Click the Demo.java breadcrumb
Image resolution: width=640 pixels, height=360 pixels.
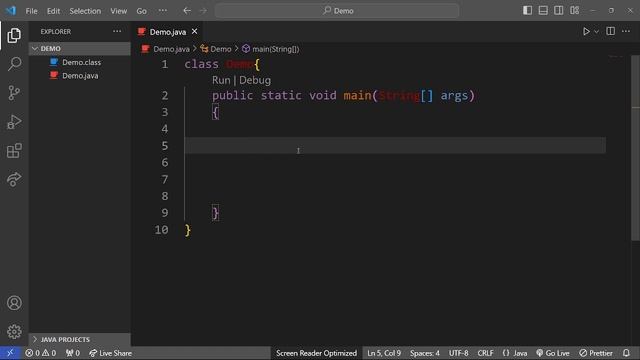click(x=171, y=49)
